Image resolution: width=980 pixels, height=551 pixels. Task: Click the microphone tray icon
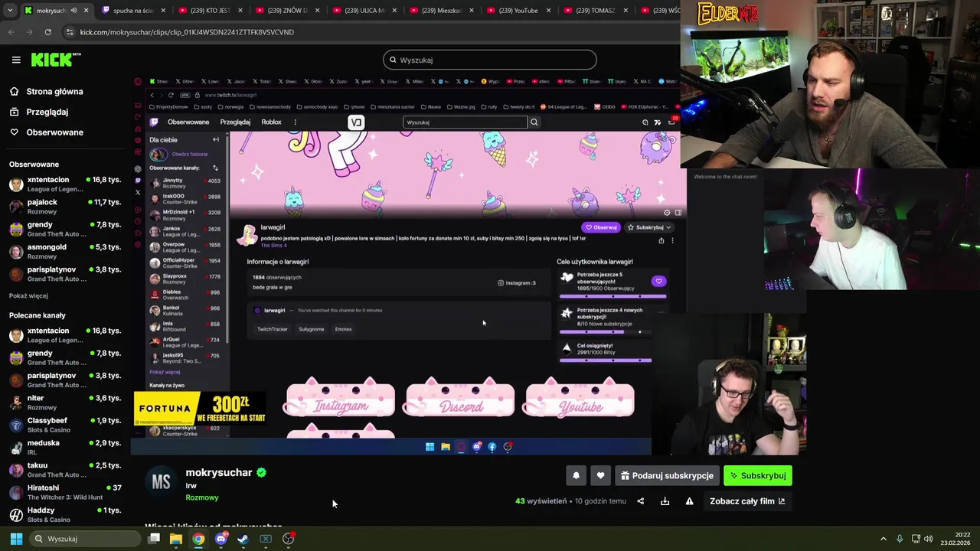coord(900,539)
